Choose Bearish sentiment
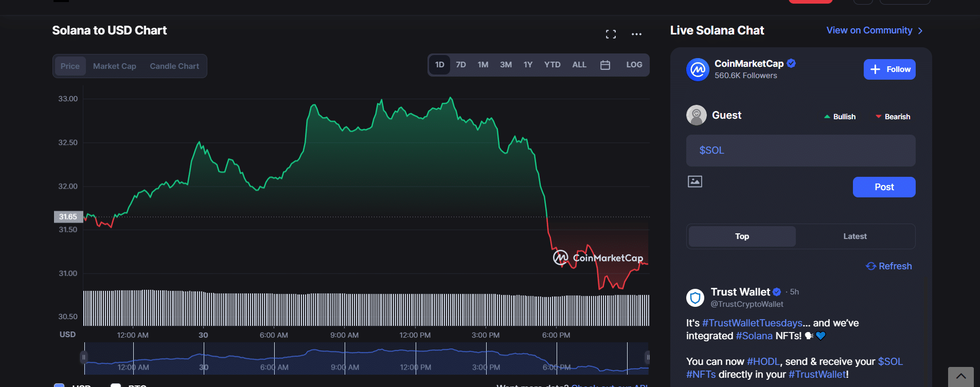The width and height of the screenshot is (980, 387). coord(893,117)
